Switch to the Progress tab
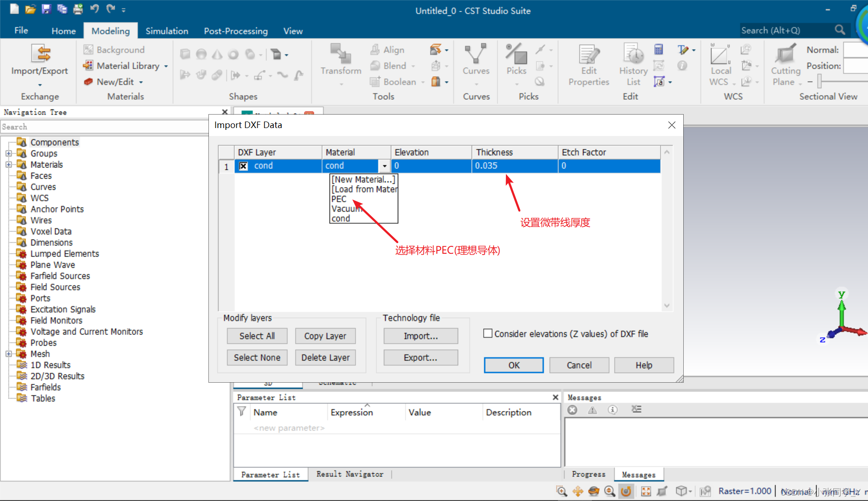 [x=589, y=474]
